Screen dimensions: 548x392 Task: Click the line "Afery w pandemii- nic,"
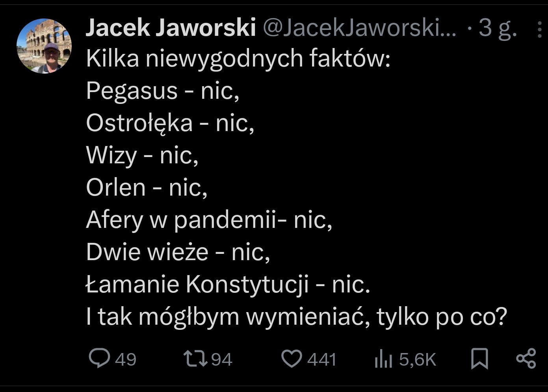point(209,219)
